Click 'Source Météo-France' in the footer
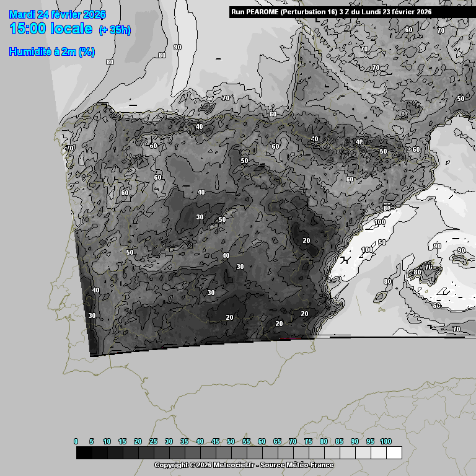 297,465
